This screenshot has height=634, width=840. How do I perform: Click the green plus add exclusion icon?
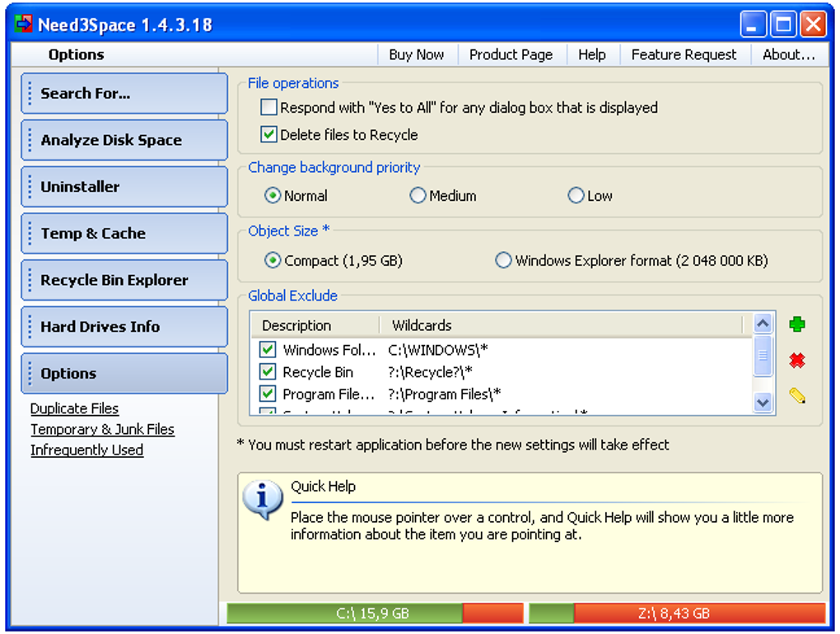point(796,324)
